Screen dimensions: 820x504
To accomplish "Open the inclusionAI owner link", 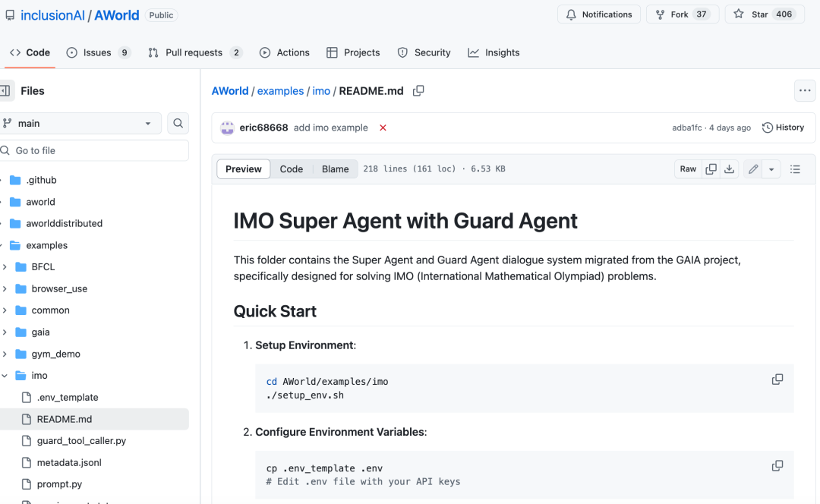I will 52,15.
